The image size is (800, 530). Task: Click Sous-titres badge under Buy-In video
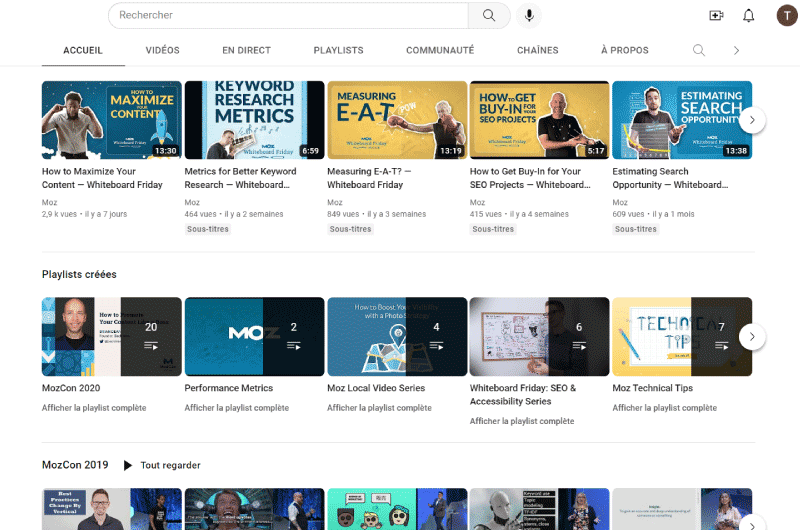point(493,229)
